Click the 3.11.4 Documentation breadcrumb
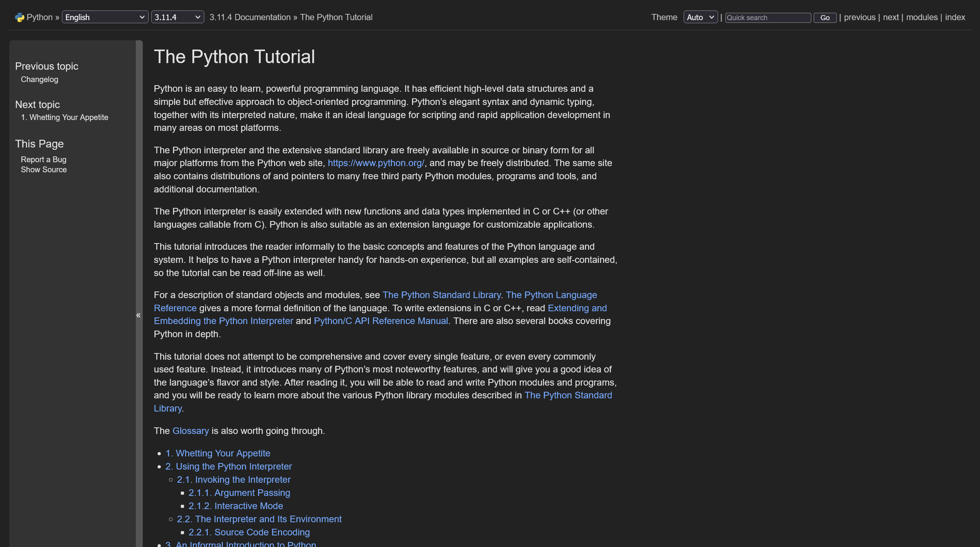 (250, 17)
